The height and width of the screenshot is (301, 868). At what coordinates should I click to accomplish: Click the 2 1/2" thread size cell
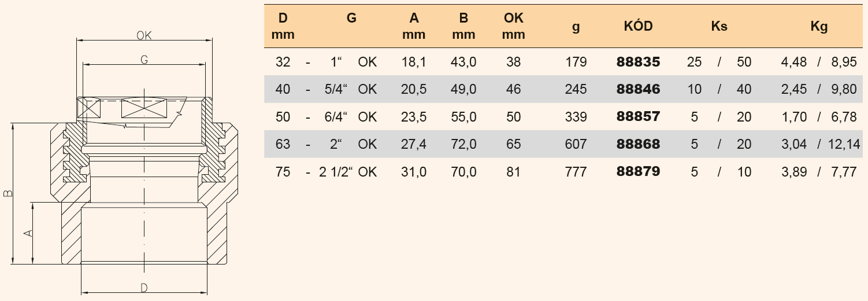coord(336,171)
